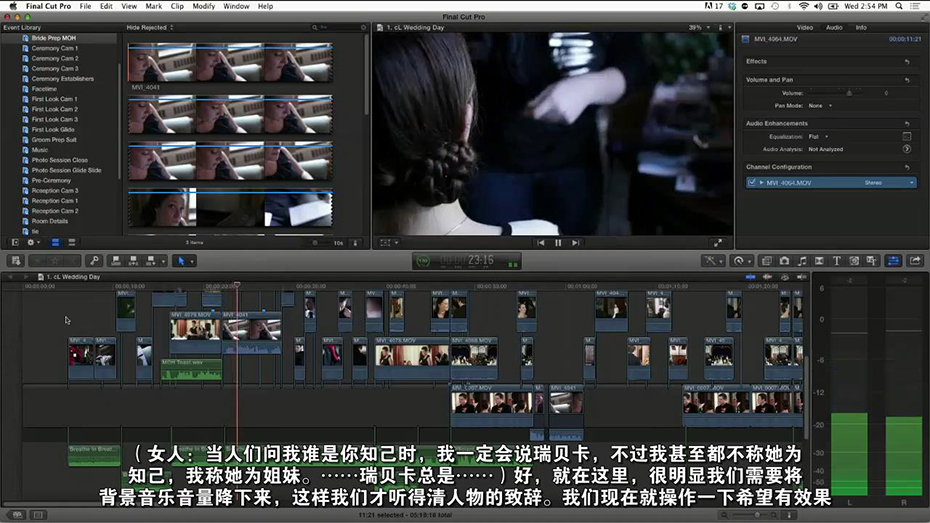Open the Titles browser
The width and height of the screenshot is (930, 523).
837,261
